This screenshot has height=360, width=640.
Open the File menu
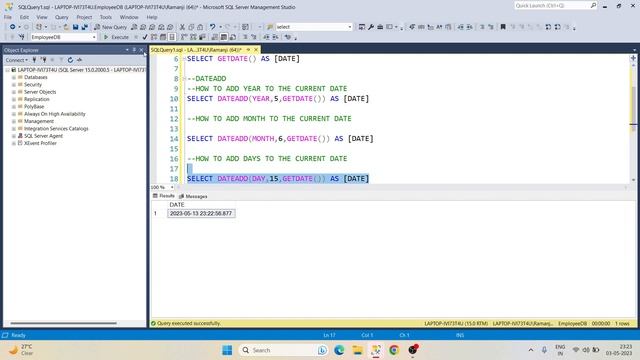click(8, 17)
